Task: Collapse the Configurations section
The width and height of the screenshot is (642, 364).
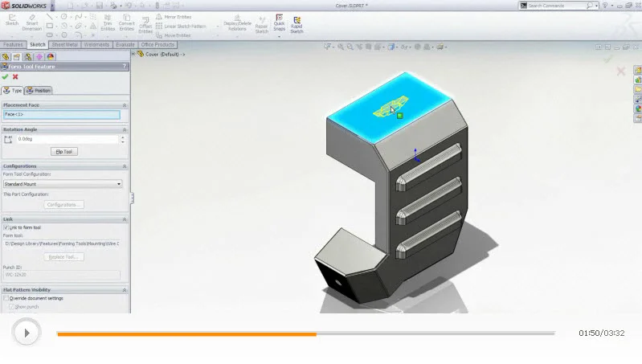Action: 125,166
